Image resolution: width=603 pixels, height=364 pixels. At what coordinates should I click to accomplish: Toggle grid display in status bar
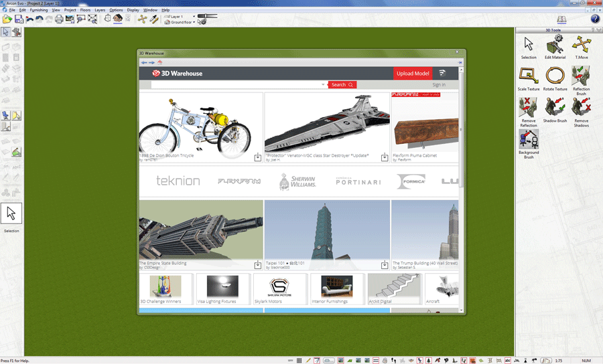pyautogui.click(x=299, y=361)
